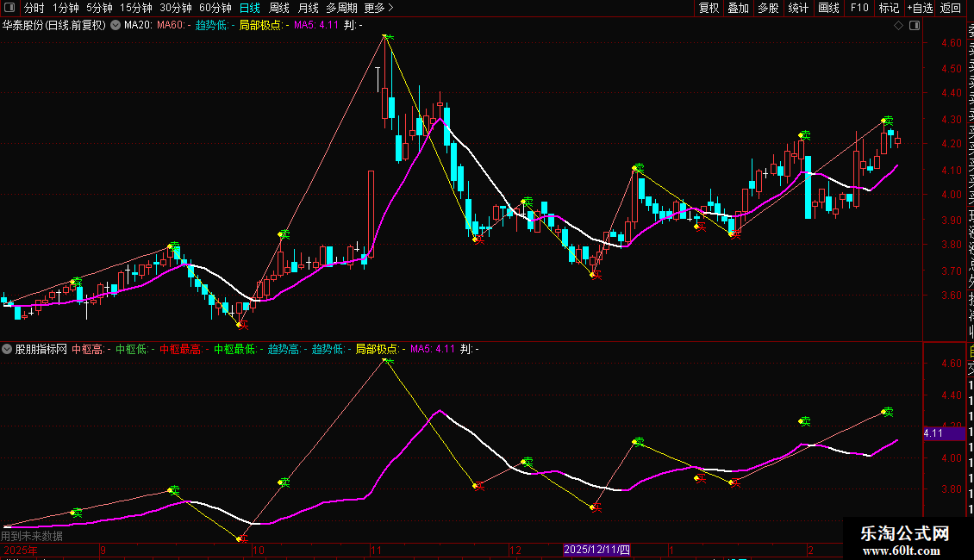Open the 画线 drawing tools
974x560 pixels.
click(x=828, y=8)
